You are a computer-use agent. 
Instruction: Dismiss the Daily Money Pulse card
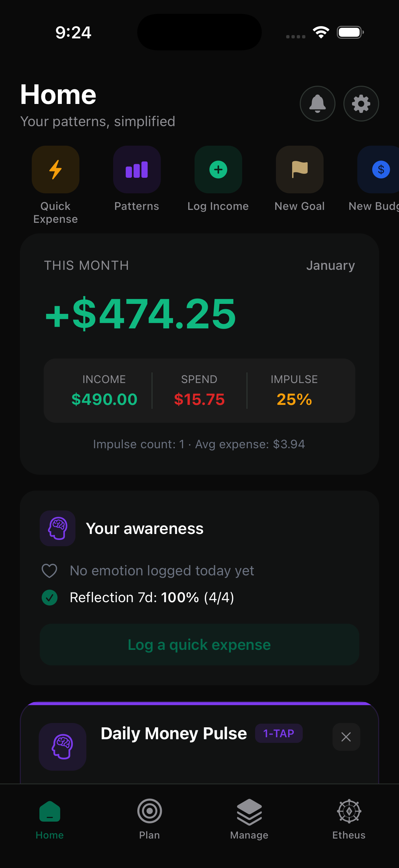point(346,737)
